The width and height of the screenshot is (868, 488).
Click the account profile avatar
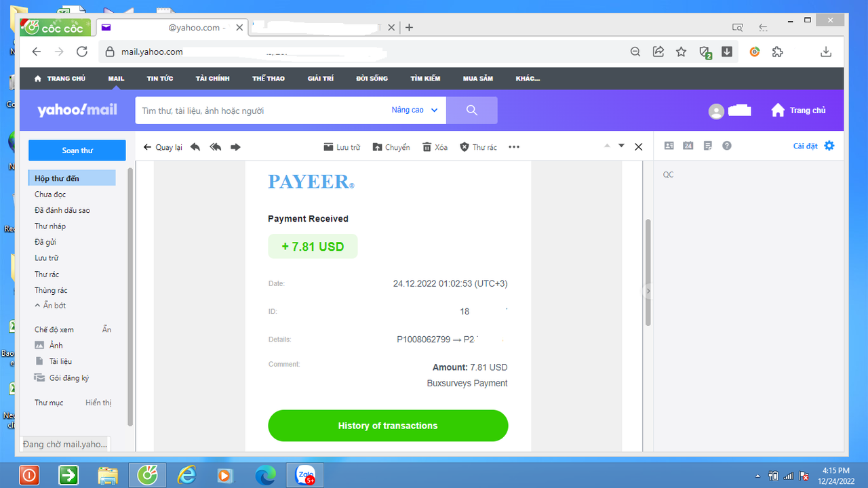tap(716, 111)
